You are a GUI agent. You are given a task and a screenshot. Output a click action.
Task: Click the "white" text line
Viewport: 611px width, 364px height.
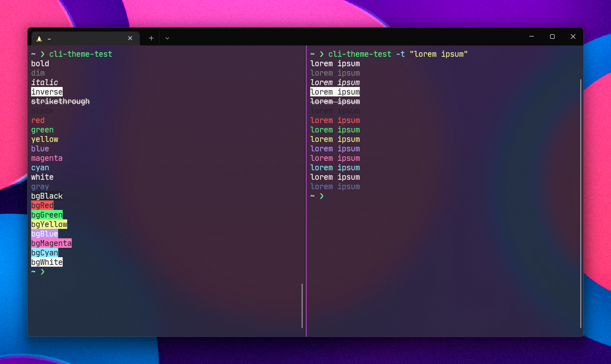coord(42,177)
